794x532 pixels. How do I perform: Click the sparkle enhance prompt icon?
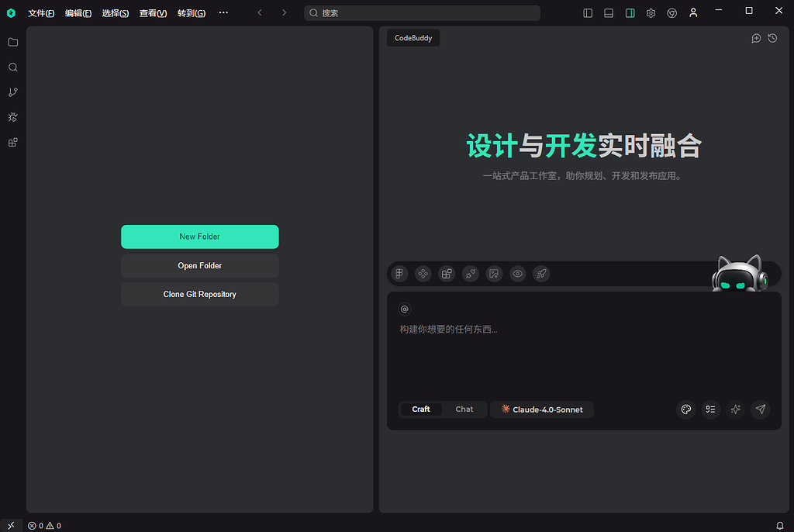click(x=736, y=409)
